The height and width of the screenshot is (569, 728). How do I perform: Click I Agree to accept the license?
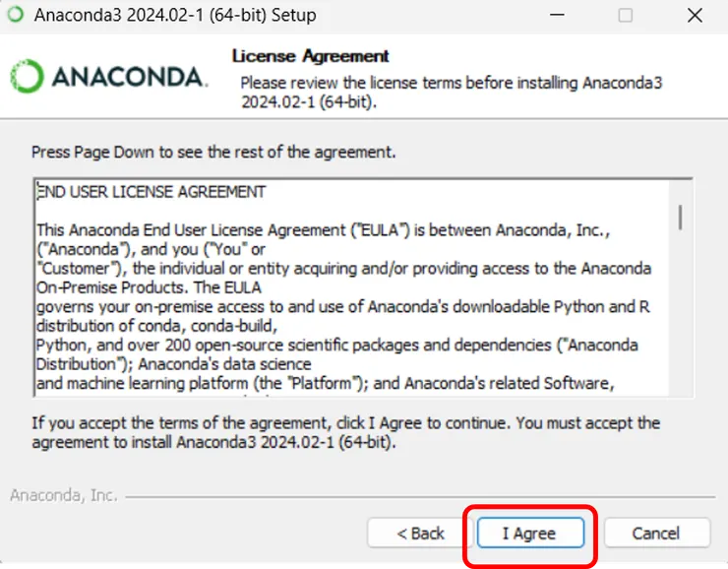(x=529, y=534)
